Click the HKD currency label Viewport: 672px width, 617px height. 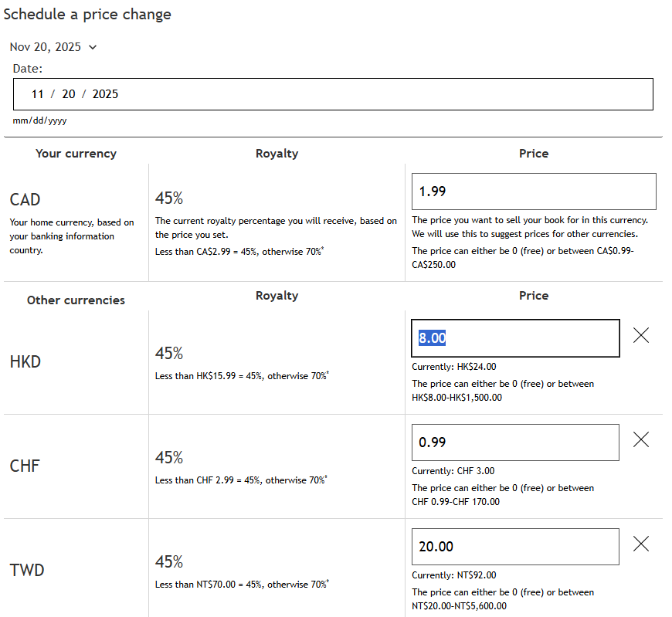tap(25, 361)
